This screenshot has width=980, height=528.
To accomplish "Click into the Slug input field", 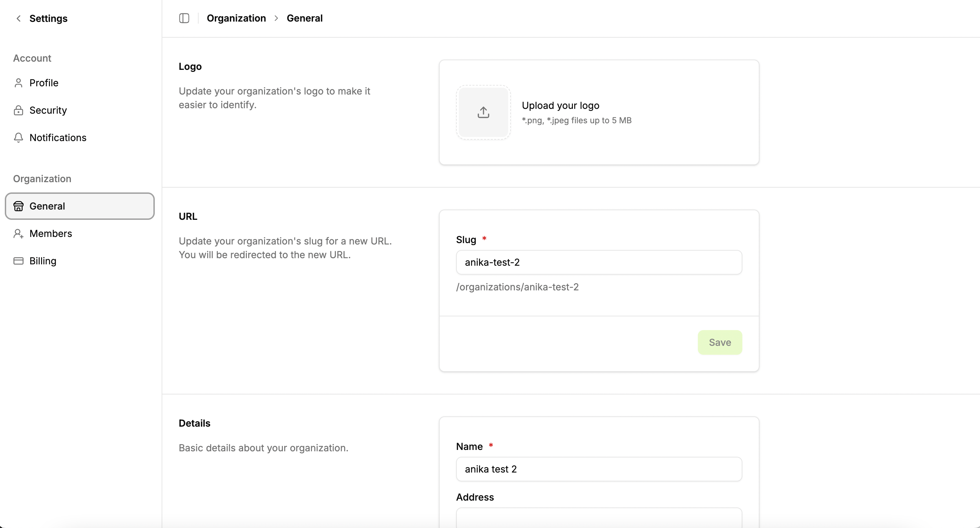I will 599,262.
